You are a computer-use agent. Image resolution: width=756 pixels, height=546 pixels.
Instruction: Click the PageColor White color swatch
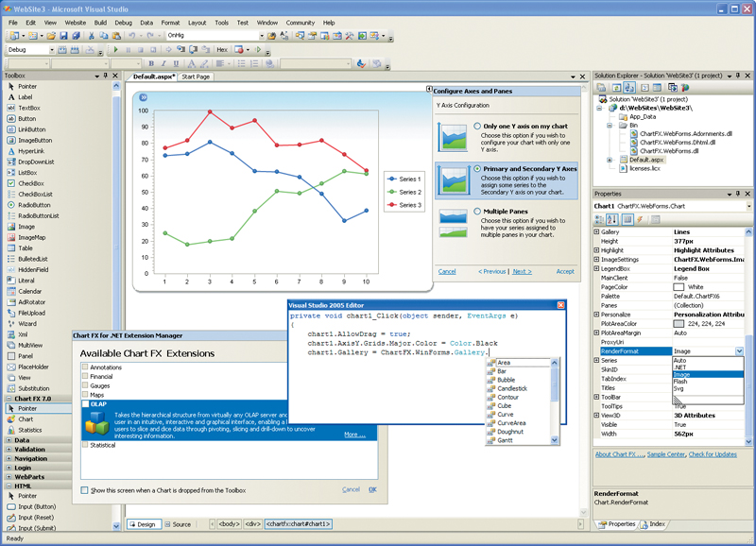(679, 287)
